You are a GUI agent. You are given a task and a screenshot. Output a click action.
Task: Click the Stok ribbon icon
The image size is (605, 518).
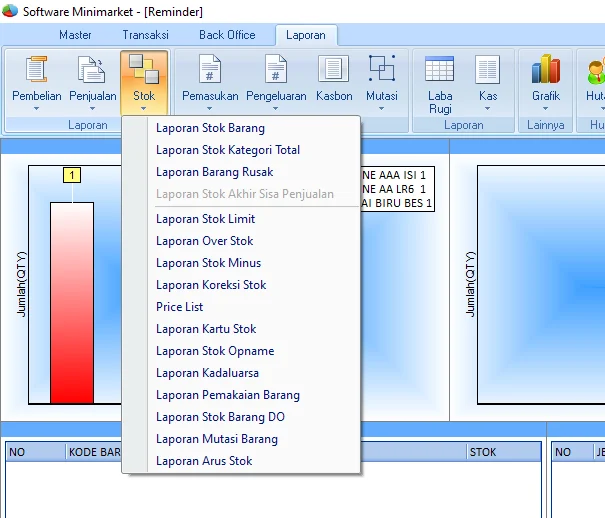pyautogui.click(x=144, y=69)
